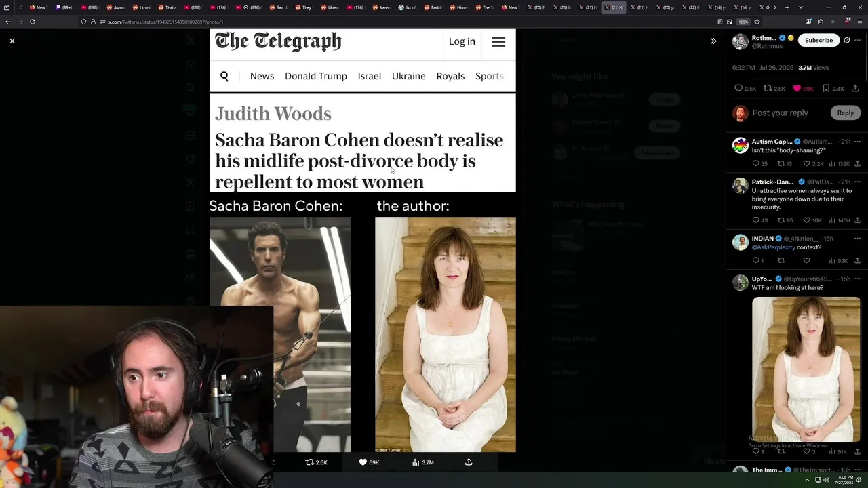Reload the browser page
The image size is (868, 488).
[32, 22]
